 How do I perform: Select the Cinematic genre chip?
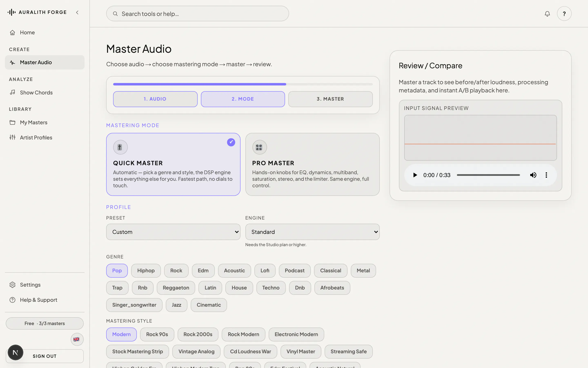pos(209,305)
